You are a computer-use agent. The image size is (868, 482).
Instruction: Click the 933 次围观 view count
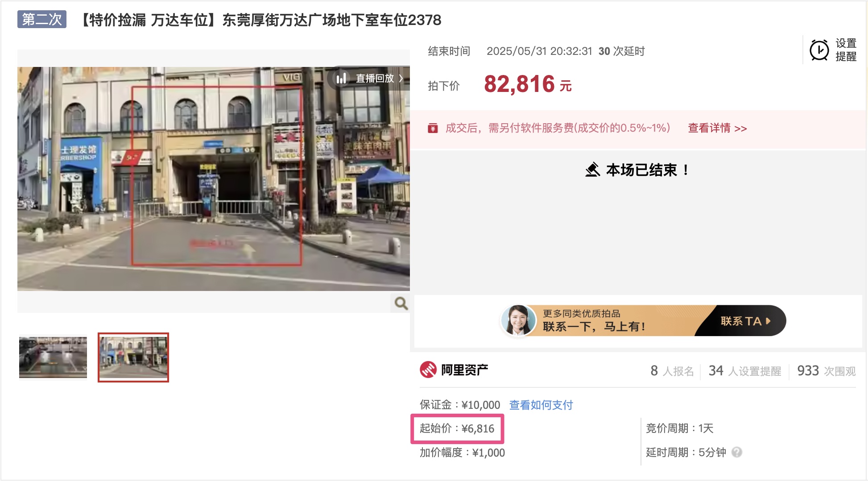click(827, 371)
